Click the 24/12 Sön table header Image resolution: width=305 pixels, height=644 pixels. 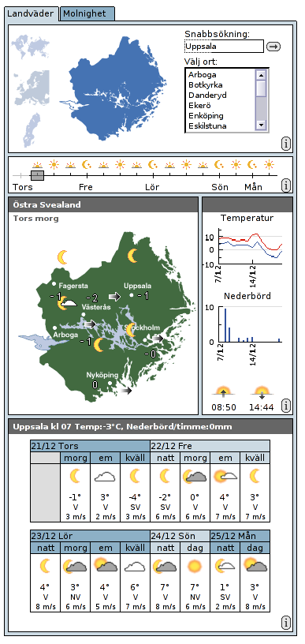click(180, 536)
